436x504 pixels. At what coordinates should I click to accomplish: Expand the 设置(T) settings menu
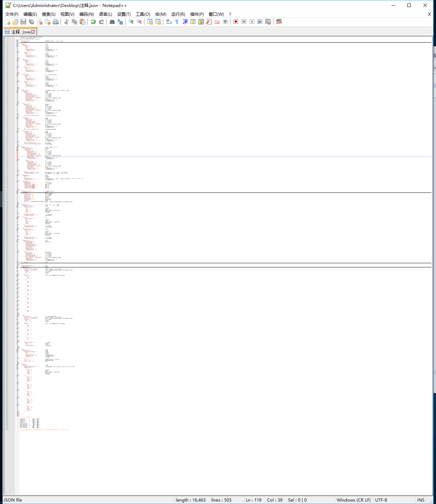(x=124, y=14)
